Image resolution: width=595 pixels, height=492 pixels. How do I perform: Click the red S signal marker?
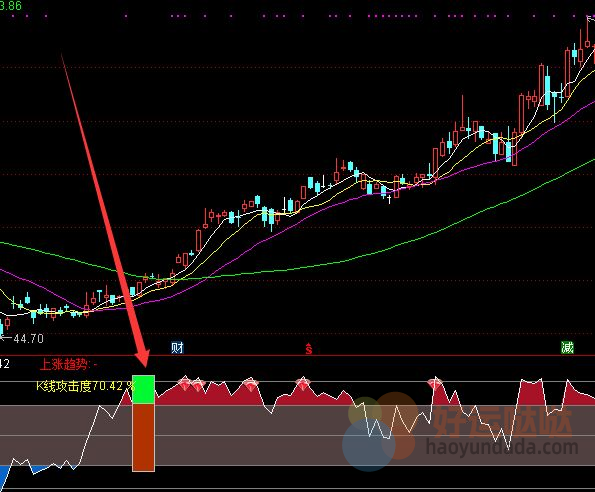point(309,348)
